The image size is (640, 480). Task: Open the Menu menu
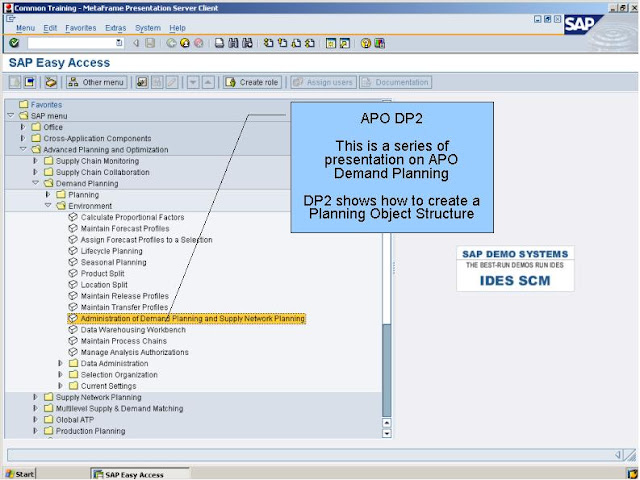[25, 28]
